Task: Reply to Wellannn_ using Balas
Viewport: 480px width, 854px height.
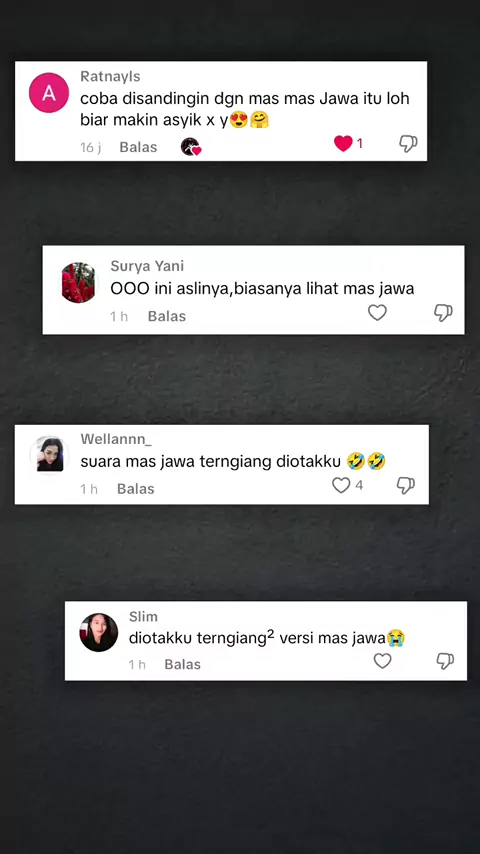Action: (x=136, y=489)
